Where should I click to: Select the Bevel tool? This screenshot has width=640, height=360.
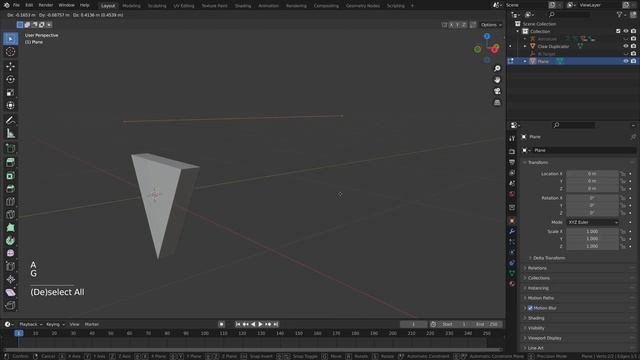[x=11, y=189]
